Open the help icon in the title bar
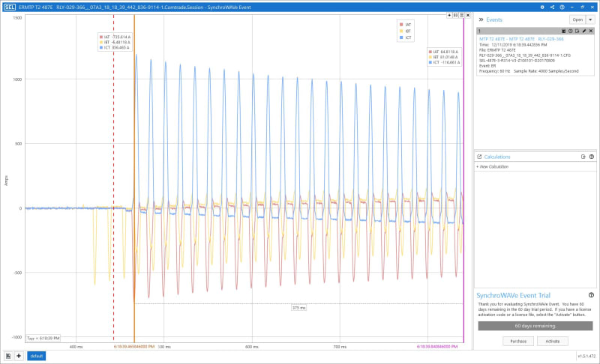600x364 pixels. [x=562, y=7]
